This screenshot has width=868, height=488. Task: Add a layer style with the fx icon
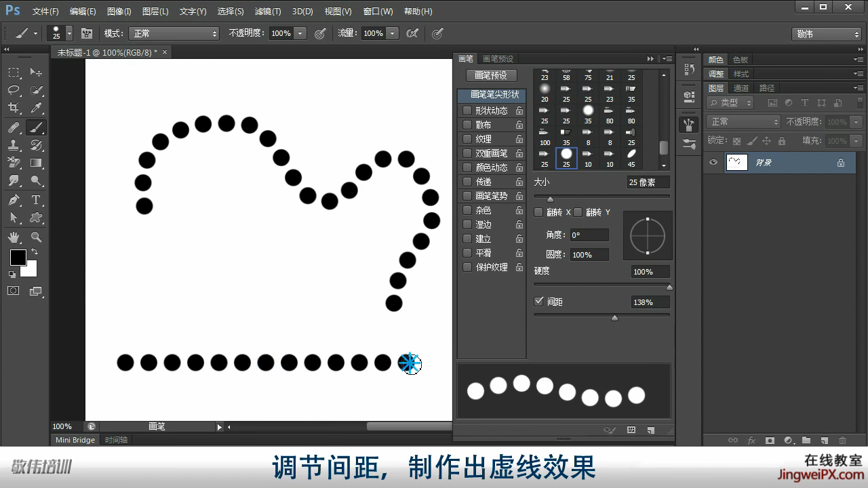751,440
